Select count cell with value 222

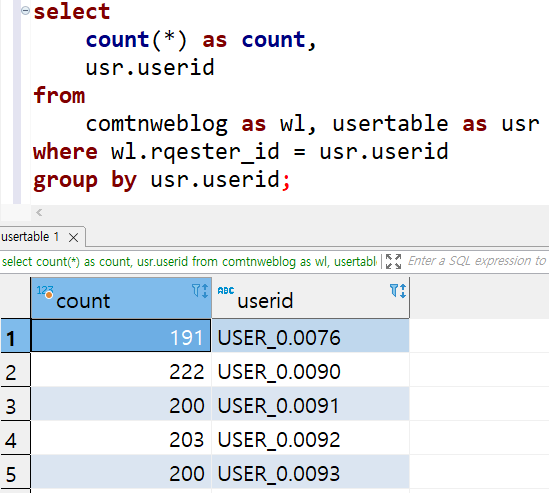pos(121,370)
